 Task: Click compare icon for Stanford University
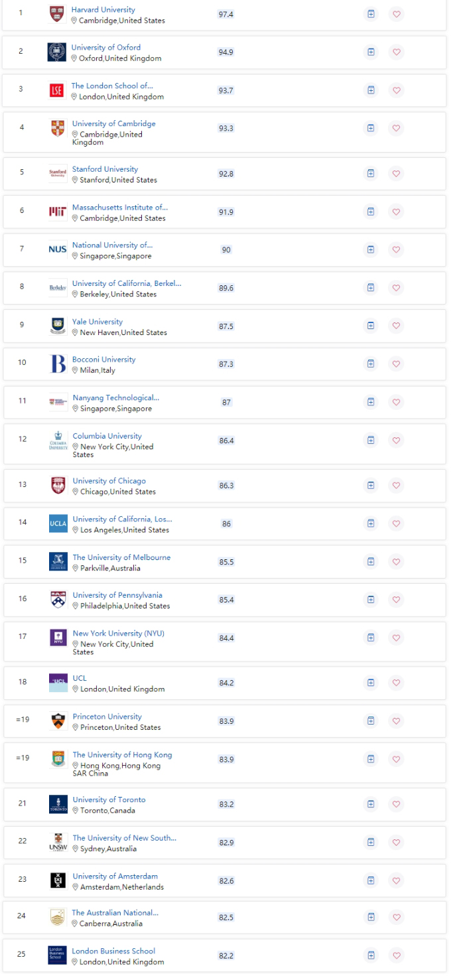(371, 173)
